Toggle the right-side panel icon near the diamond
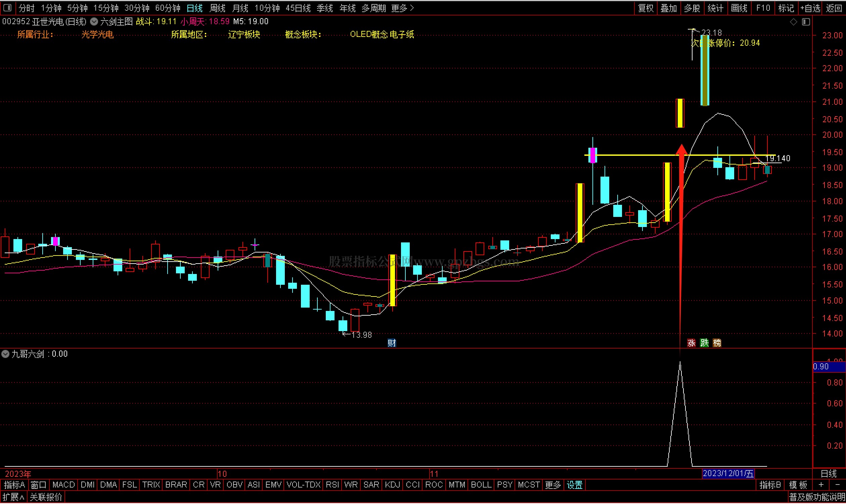 [x=806, y=22]
